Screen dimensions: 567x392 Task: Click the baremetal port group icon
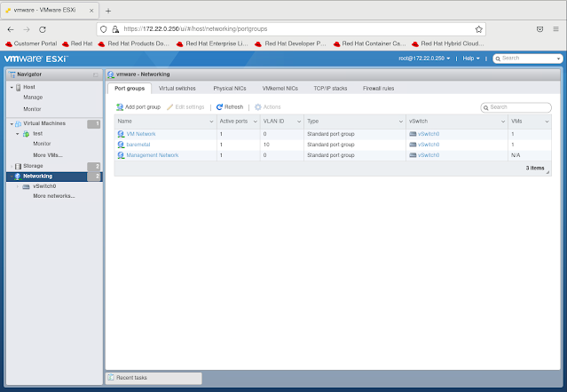(x=121, y=145)
